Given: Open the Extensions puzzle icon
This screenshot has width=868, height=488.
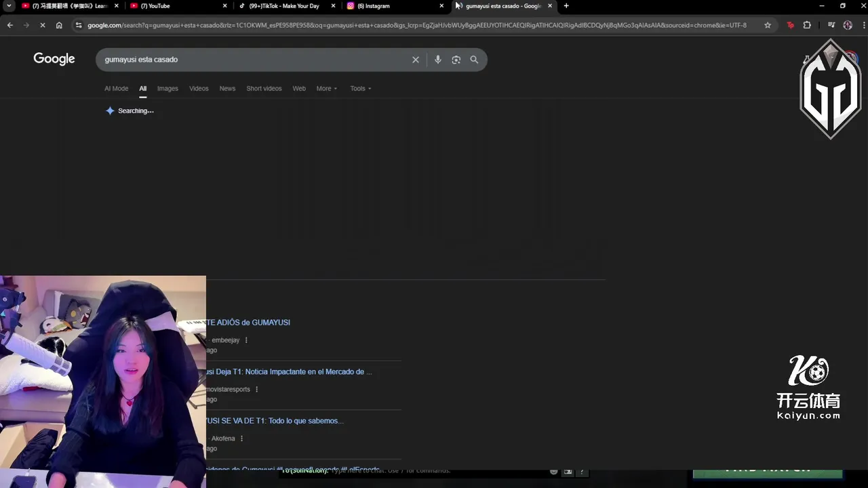Looking at the screenshot, I should [807, 25].
